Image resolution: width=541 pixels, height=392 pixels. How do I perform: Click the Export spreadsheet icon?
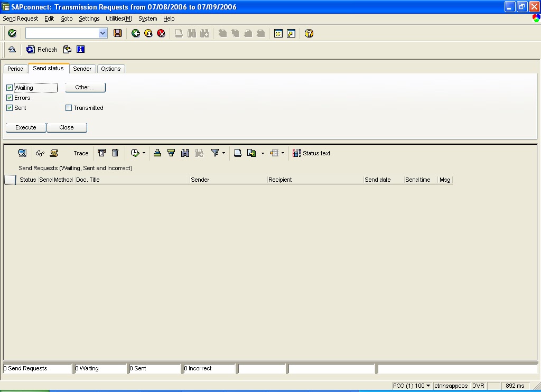coord(251,153)
